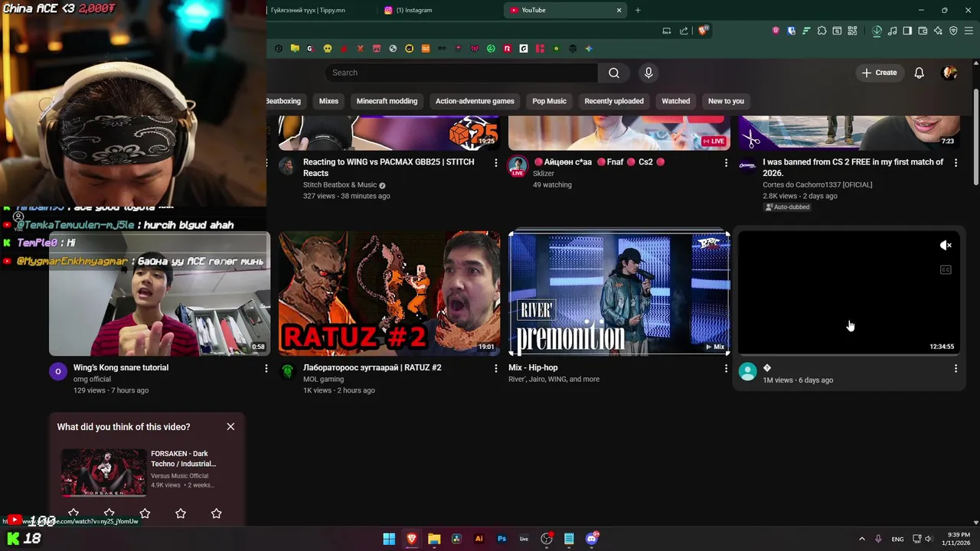Open a new browser tab with plus

tap(638, 10)
